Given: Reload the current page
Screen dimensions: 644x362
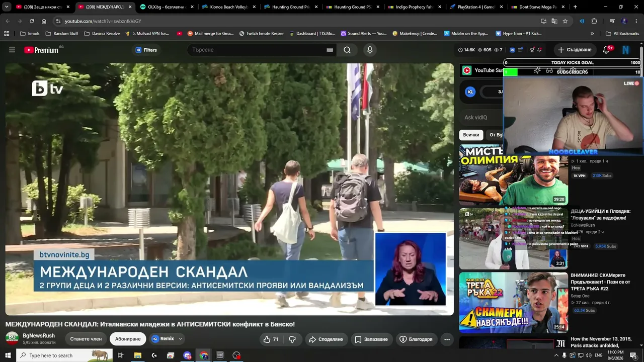Looking at the screenshot, I should (32, 21).
